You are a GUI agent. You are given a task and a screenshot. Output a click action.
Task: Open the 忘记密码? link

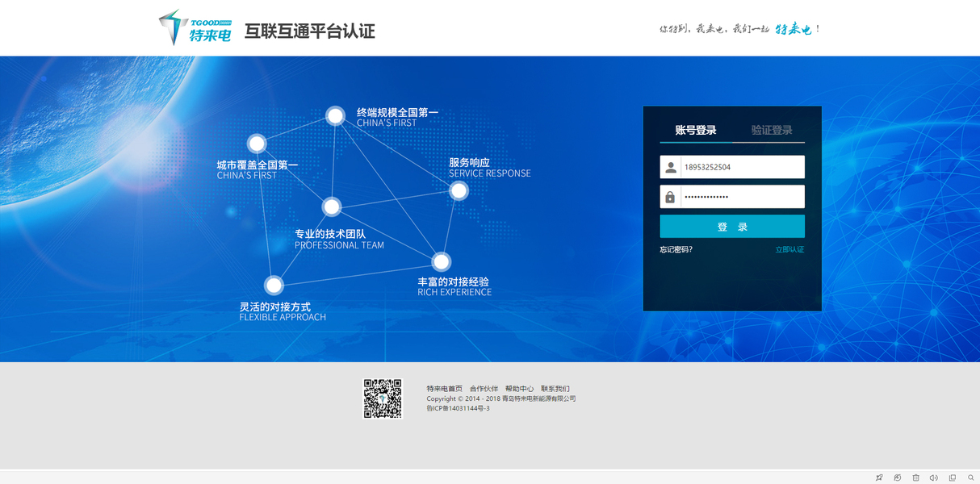[x=676, y=249]
